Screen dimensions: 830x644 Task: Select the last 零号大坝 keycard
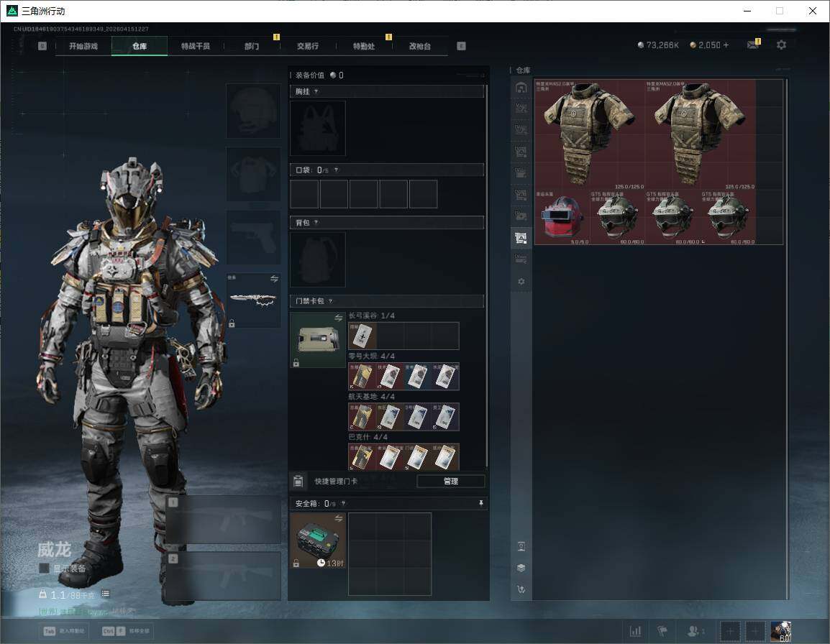point(445,376)
